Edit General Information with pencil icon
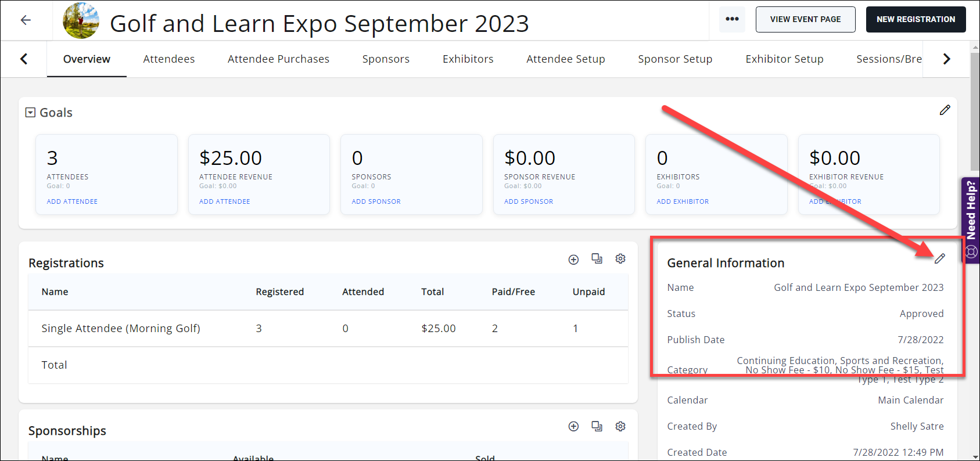Image resolution: width=980 pixels, height=461 pixels. 939,259
